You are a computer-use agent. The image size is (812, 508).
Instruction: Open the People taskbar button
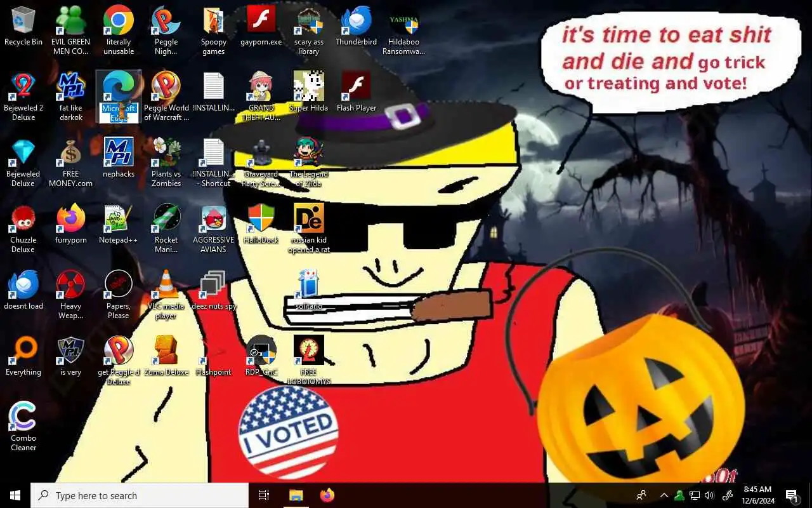[x=641, y=495]
